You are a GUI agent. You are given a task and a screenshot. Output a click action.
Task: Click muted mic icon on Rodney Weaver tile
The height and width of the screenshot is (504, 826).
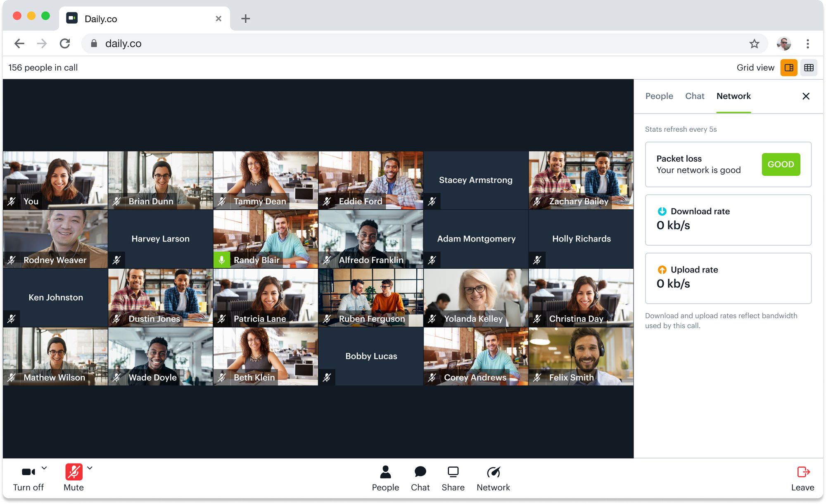pyautogui.click(x=12, y=260)
